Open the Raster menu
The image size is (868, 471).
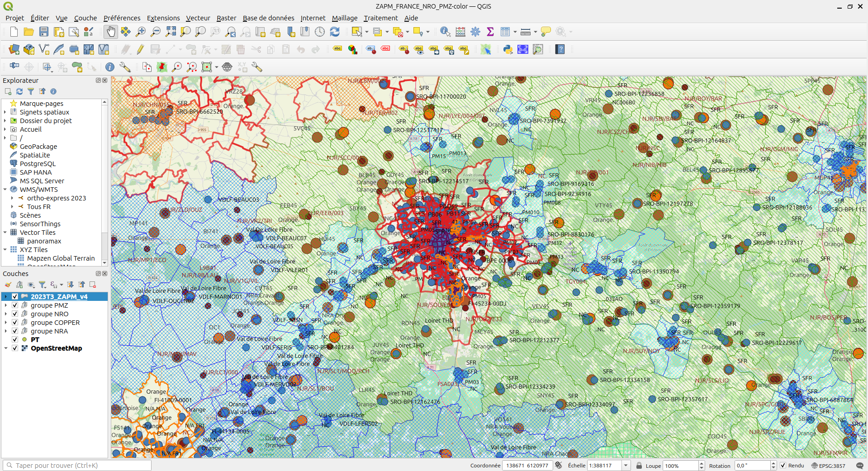coord(226,18)
